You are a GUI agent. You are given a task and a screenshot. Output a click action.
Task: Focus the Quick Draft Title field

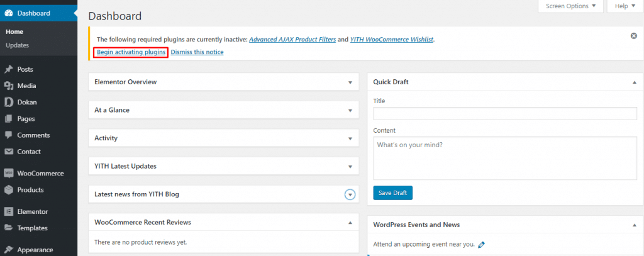point(505,113)
